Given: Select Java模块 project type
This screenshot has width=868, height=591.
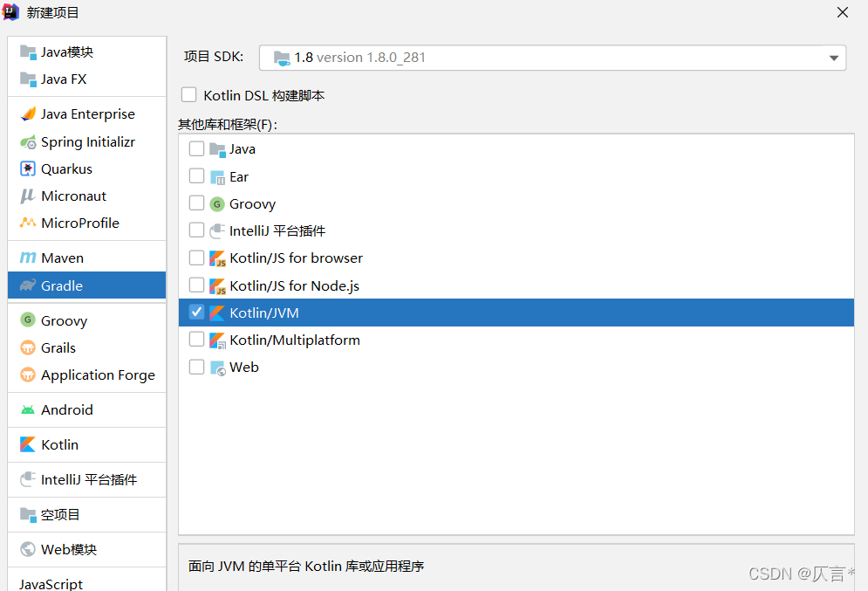Looking at the screenshot, I should tap(87, 52).
